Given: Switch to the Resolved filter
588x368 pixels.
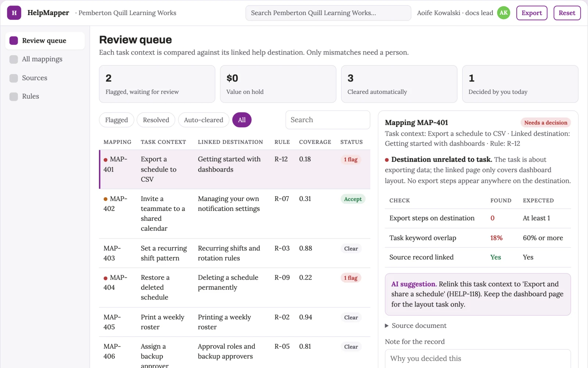Looking at the screenshot, I should [156, 120].
